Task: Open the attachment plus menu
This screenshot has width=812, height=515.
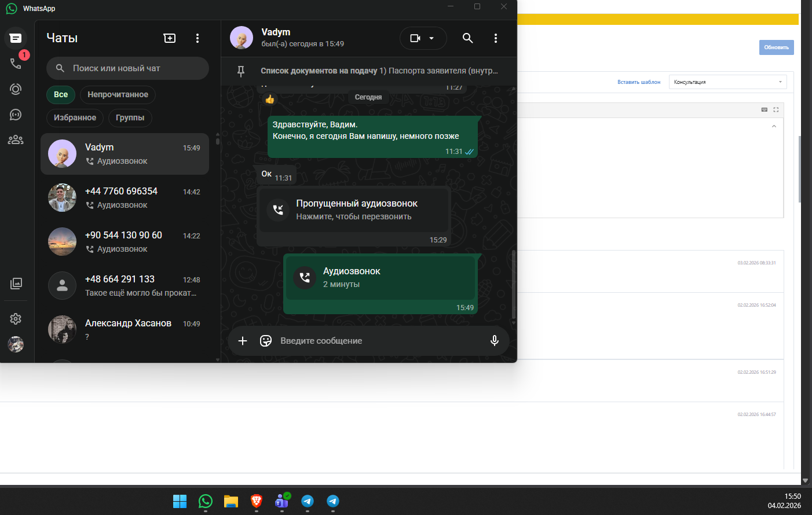Action: (x=243, y=341)
